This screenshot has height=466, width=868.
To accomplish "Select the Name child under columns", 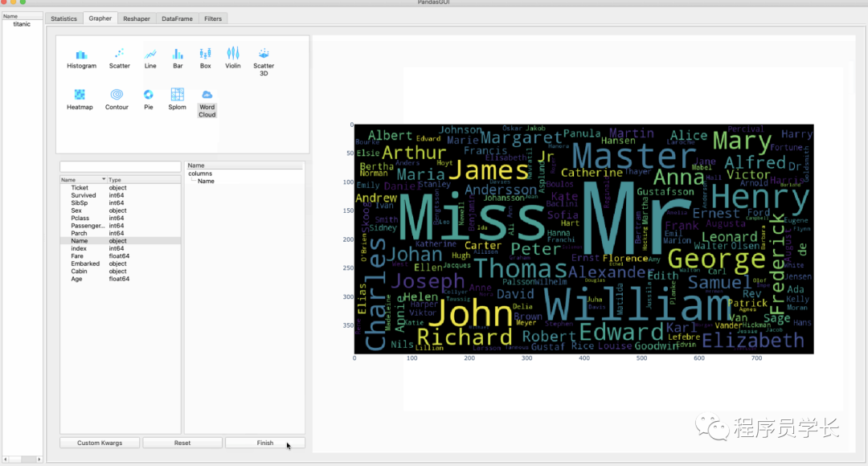I will coord(206,181).
